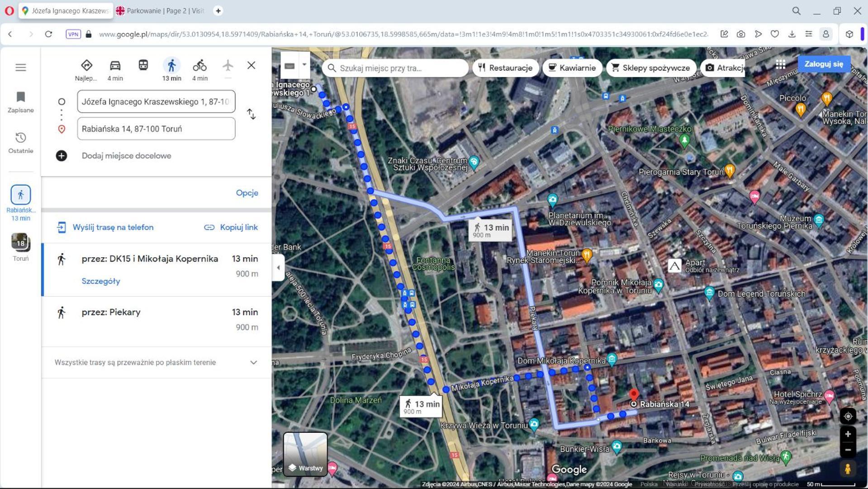868x489 pixels.
Task: Center map on your location
Action: click(x=848, y=416)
